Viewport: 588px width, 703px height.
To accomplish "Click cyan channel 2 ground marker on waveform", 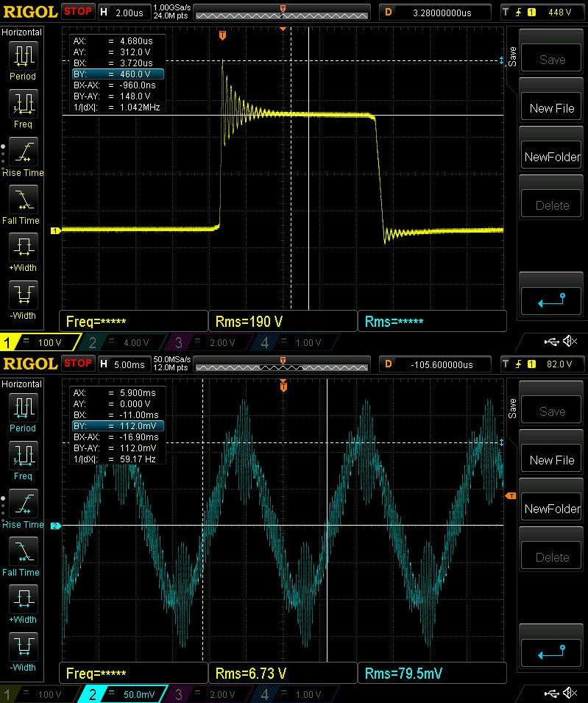I will [x=56, y=526].
